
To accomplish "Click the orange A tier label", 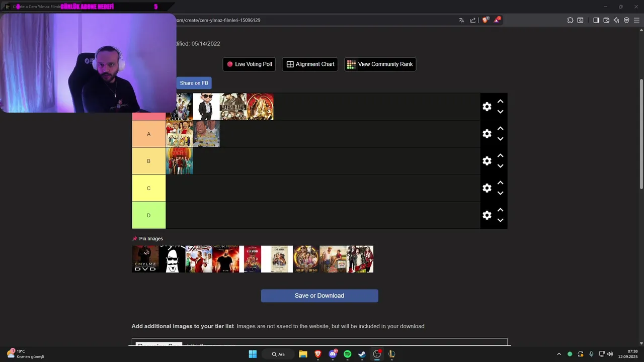I will tap(148, 134).
